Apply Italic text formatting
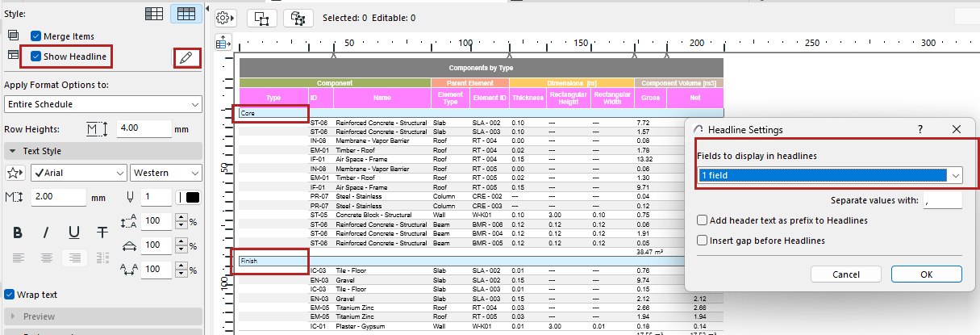 pyautogui.click(x=46, y=232)
